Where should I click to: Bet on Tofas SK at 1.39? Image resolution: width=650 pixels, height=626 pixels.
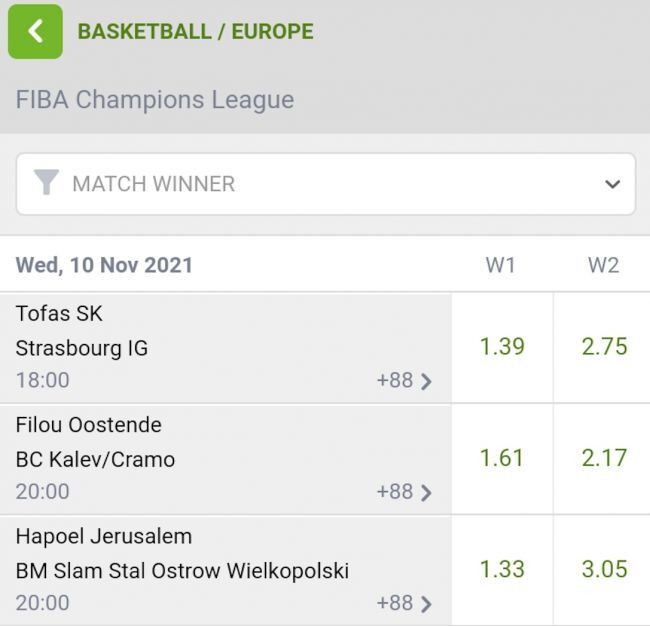(502, 347)
